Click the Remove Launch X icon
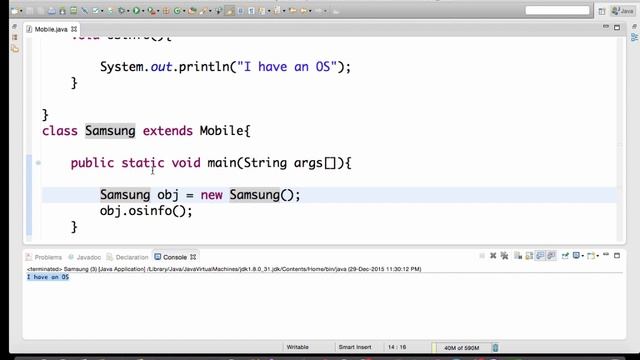 pyautogui.click(x=493, y=256)
